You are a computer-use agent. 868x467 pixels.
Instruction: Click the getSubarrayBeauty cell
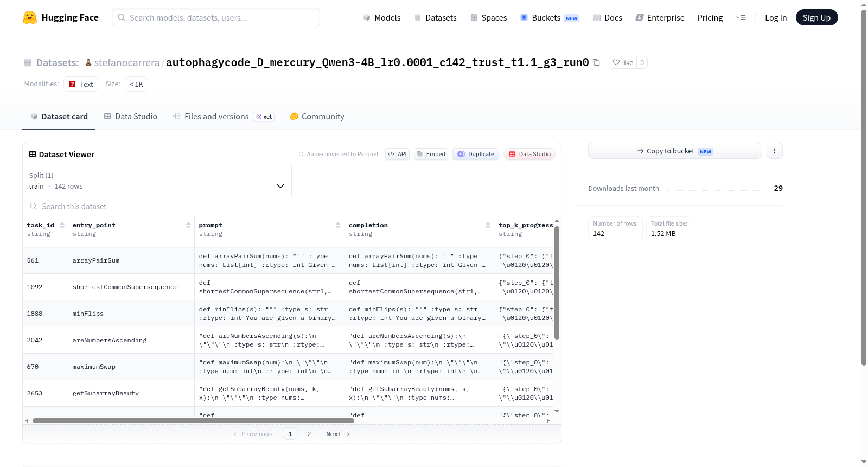coord(131,393)
